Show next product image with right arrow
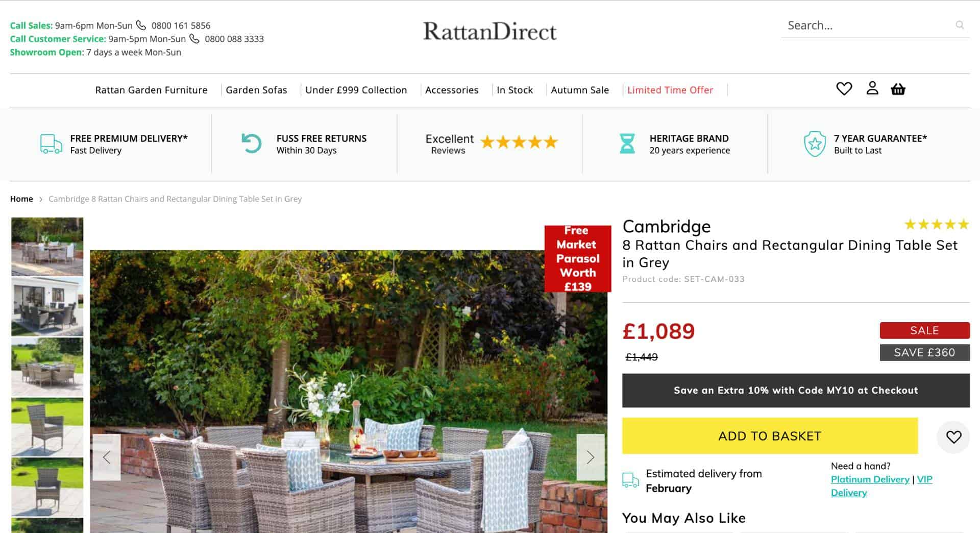The image size is (980, 533). click(591, 457)
